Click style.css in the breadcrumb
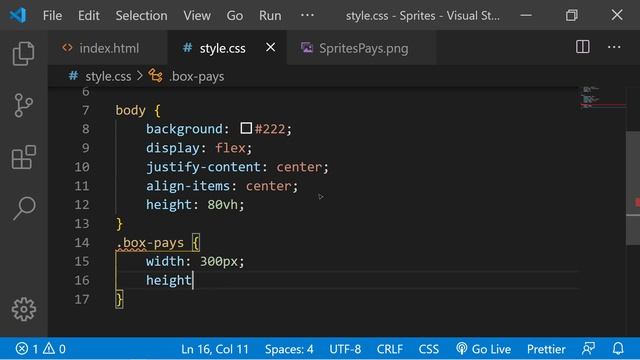Viewport: 640px width, 360px height. coord(108,76)
